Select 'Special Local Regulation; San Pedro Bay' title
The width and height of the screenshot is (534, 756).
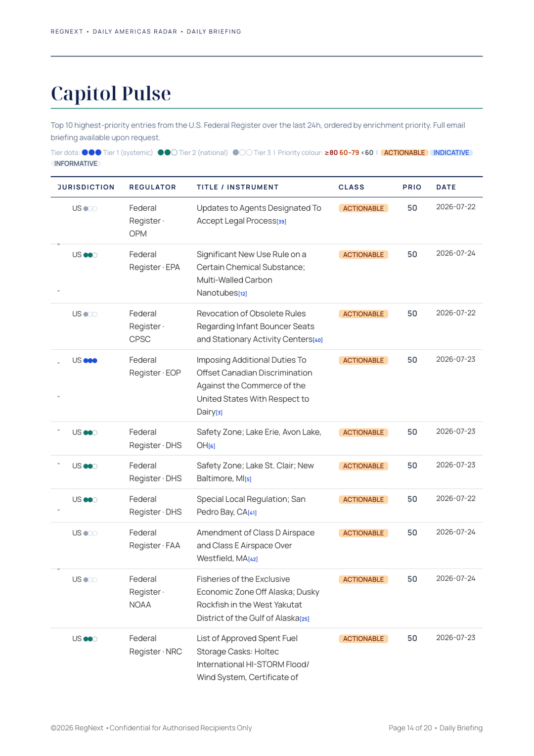[251, 506]
